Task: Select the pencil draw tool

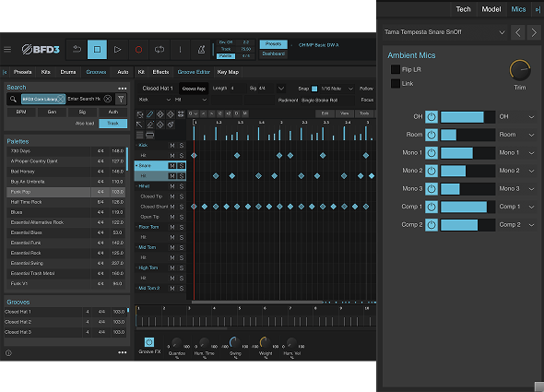Action: coord(150,114)
